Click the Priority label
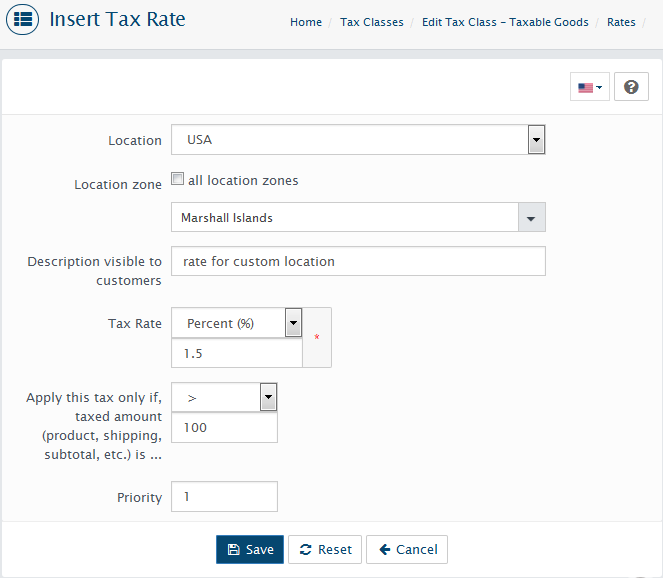 (x=140, y=498)
